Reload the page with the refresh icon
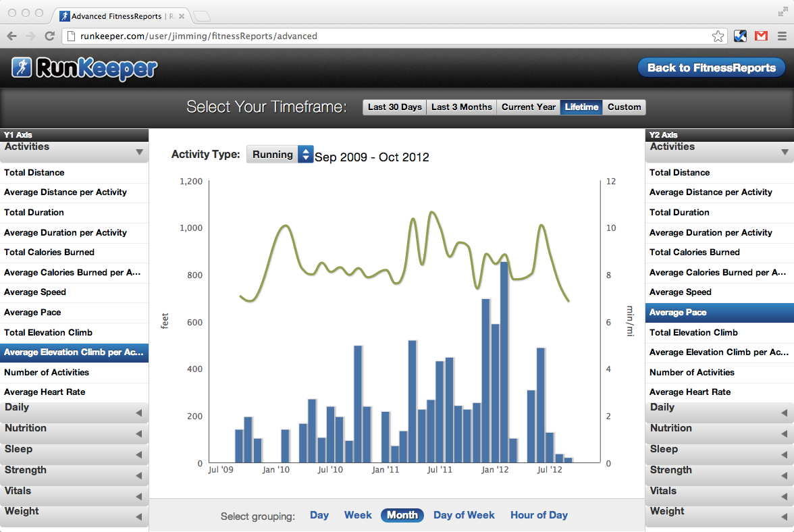The image size is (794, 532). click(x=50, y=36)
